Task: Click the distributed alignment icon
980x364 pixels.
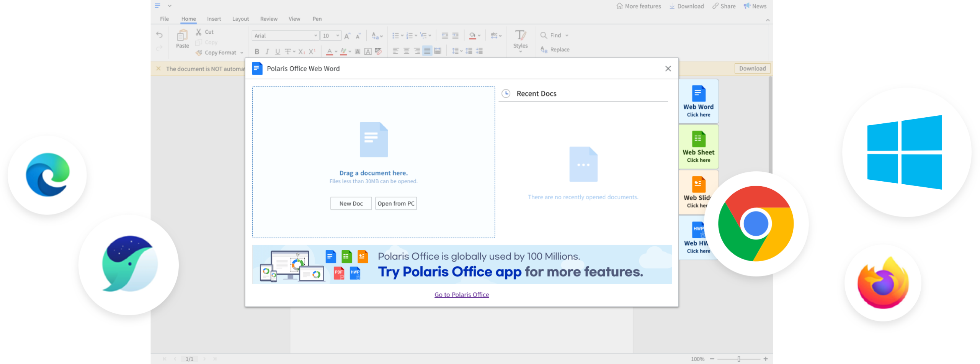Action: (438, 51)
